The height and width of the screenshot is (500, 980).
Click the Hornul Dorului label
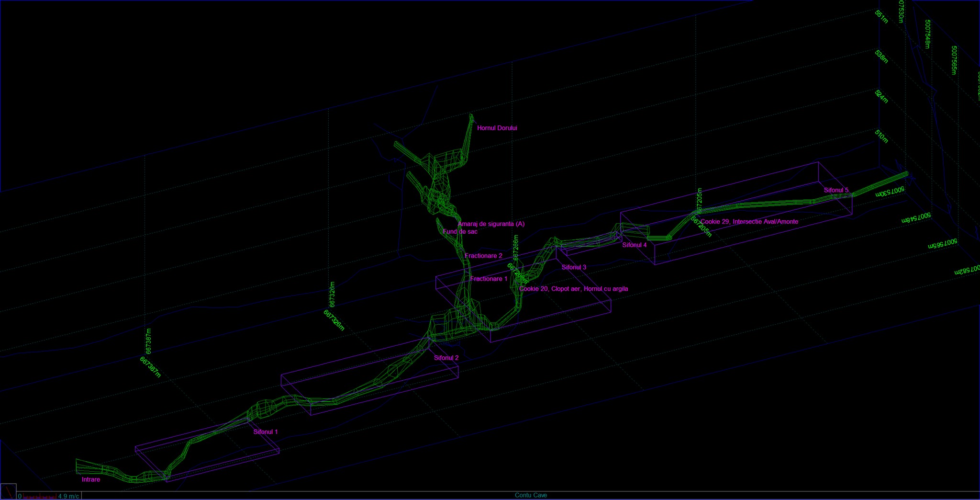point(497,128)
